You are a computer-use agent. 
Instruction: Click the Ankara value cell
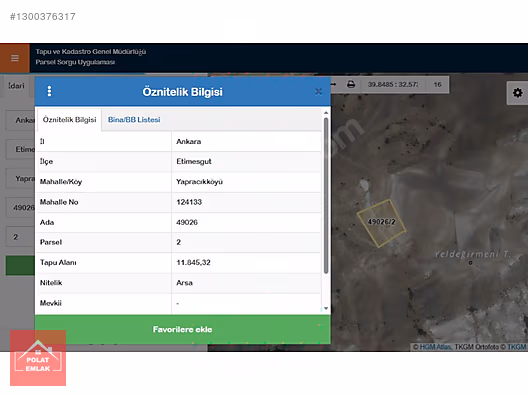[246, 141]
